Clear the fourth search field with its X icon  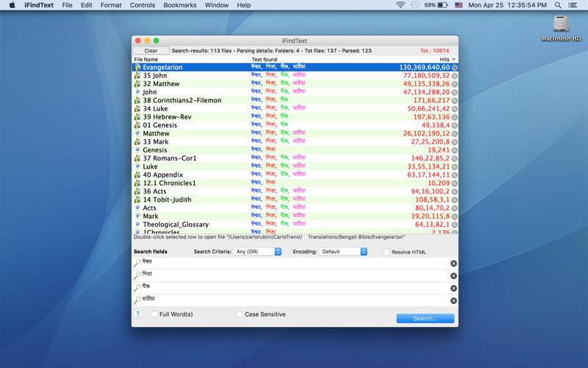tap(453, 301)
